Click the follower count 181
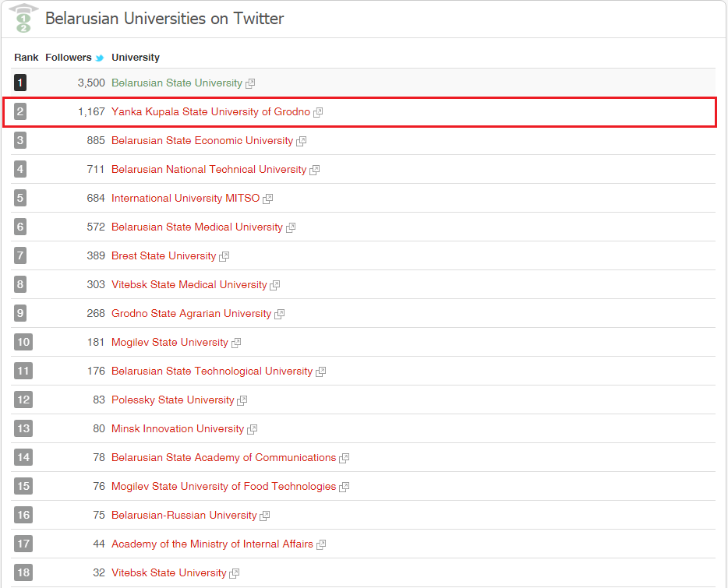728x588 pixels. 96,342
